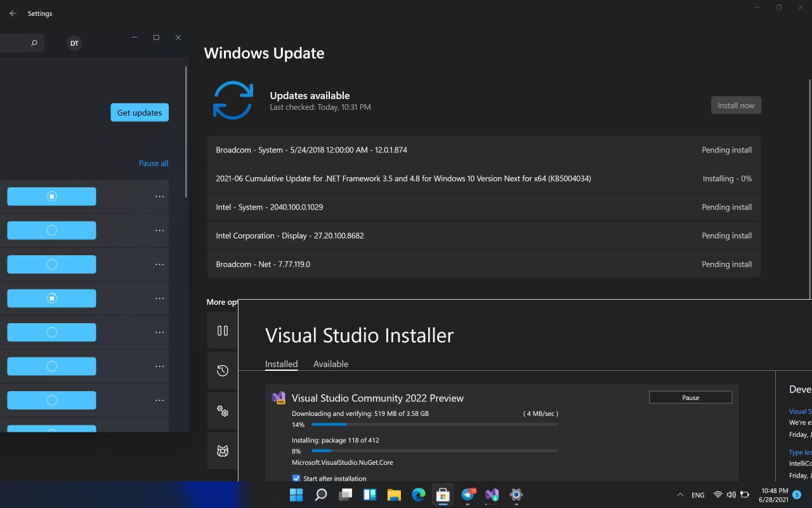Open the 10:48 PM clock and date

point(773,495)
